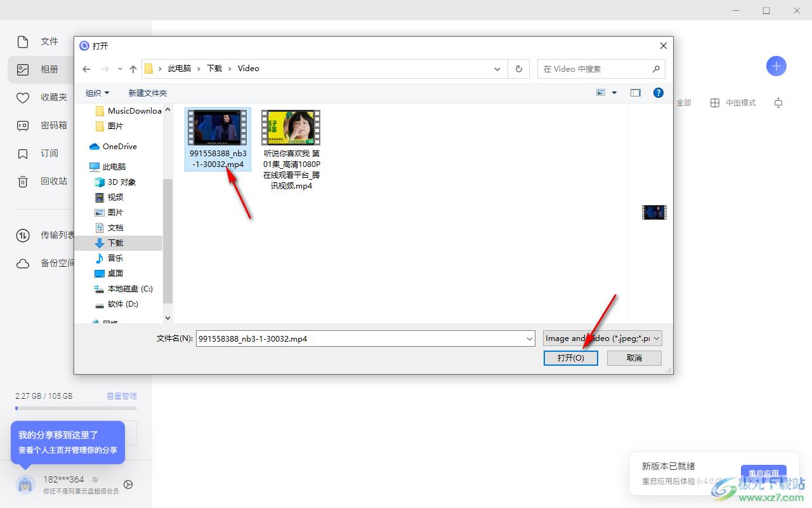Select 软件 (D:) drive
Screen dimensions: 812x508
pyautogui.click(x=116, y=304)
